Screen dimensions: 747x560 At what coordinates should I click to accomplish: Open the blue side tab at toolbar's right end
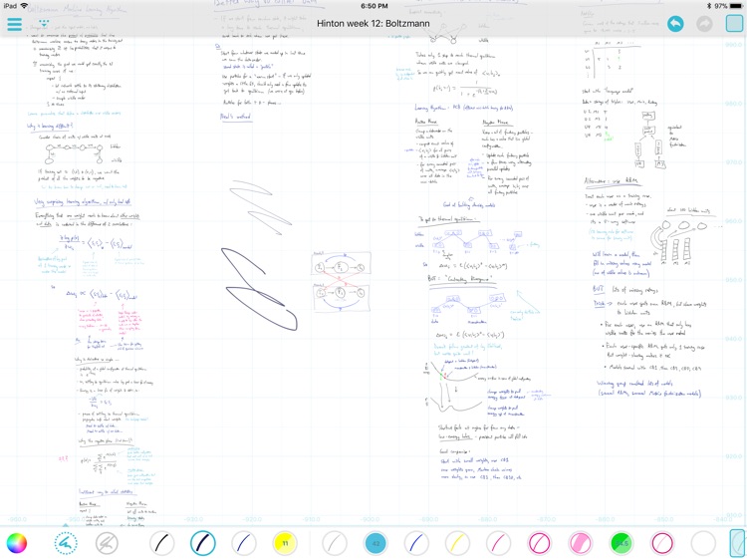pyautogui.click(x=738, y=543)
